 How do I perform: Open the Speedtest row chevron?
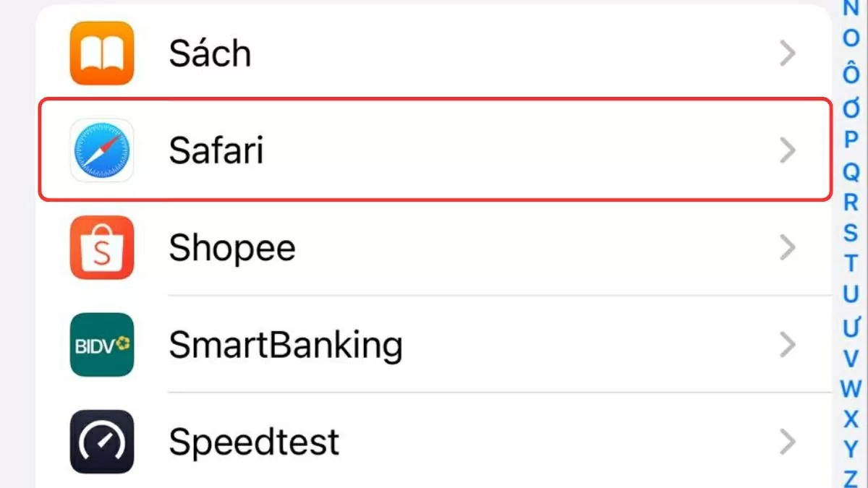788,441
